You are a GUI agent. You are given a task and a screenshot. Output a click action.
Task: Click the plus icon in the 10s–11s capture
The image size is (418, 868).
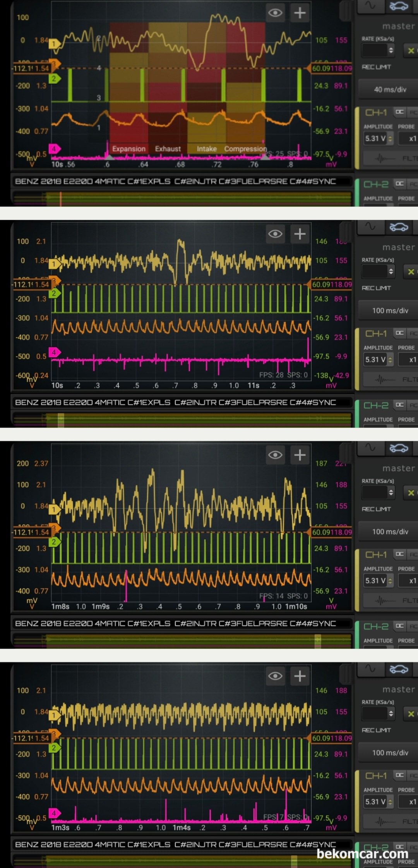(300, 234)
